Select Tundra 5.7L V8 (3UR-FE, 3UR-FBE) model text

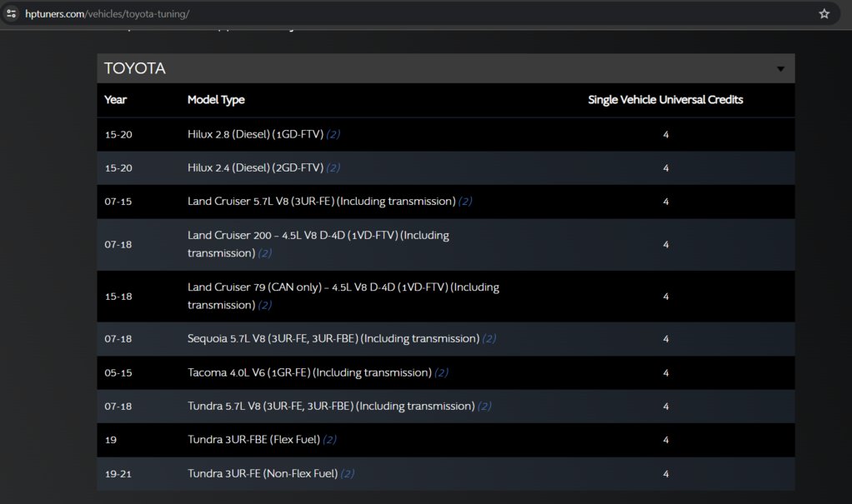tap(331, 407)
